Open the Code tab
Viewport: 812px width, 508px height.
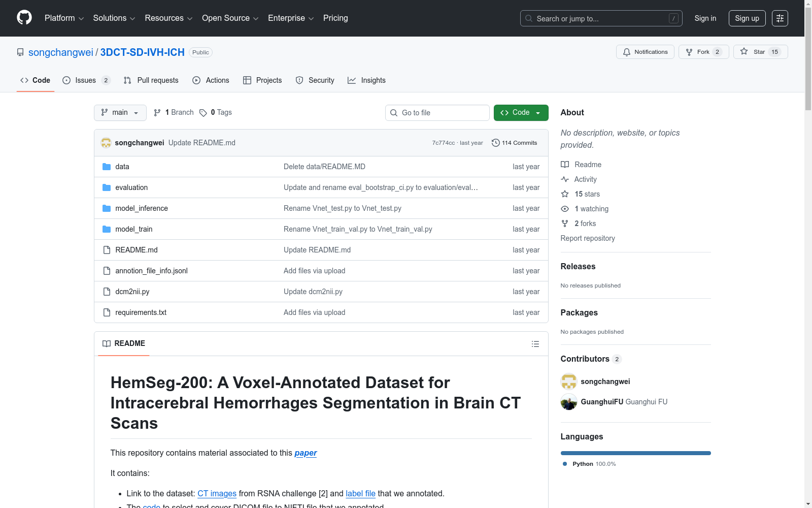pyautogui.click(x=36, y=80)
